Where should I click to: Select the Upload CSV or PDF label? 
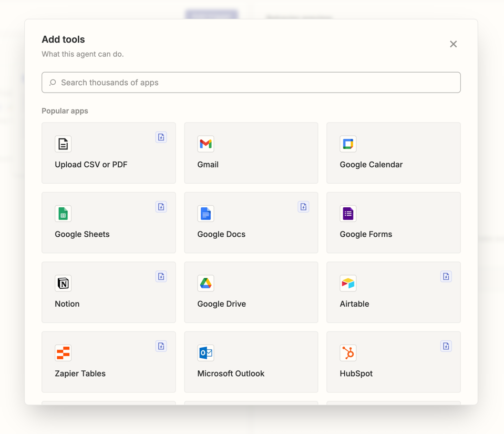click(x=91, y=165)
